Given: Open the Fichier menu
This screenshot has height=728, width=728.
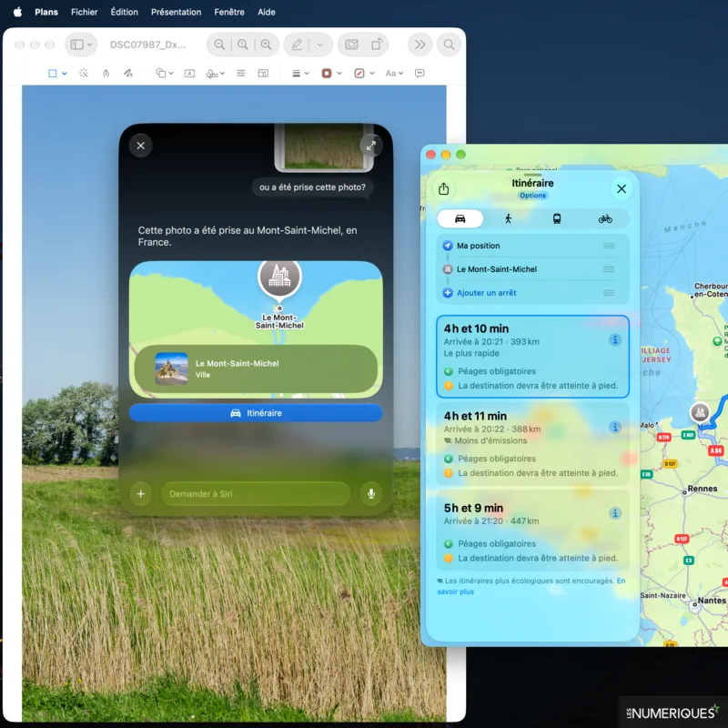Looking at the screenshot, I should click(84, 12).
